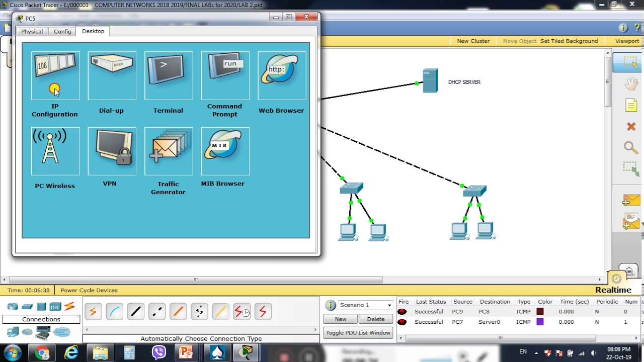Click New Cluster
The image size is (644, 362).
[x=473, y=41]
